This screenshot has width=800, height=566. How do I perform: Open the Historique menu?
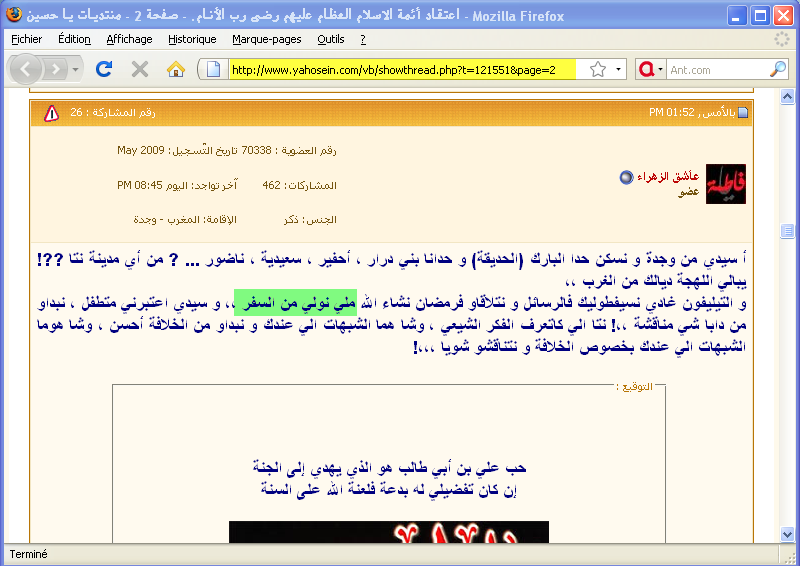click(192, 39)
